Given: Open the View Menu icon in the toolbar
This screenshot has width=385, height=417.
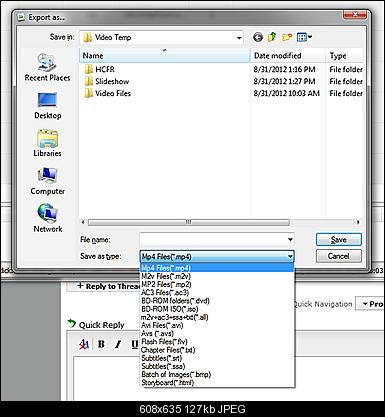Looking at the screenshot, I should pos(304,37).
